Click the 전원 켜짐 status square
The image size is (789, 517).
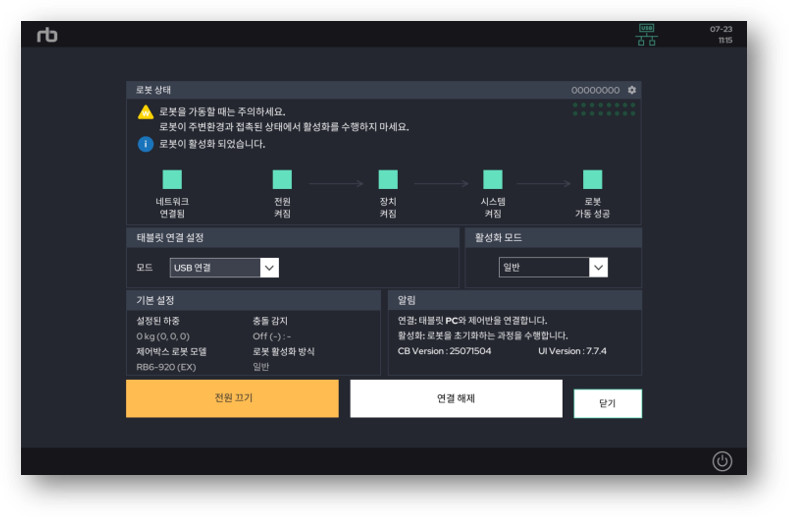click(282, 180)
